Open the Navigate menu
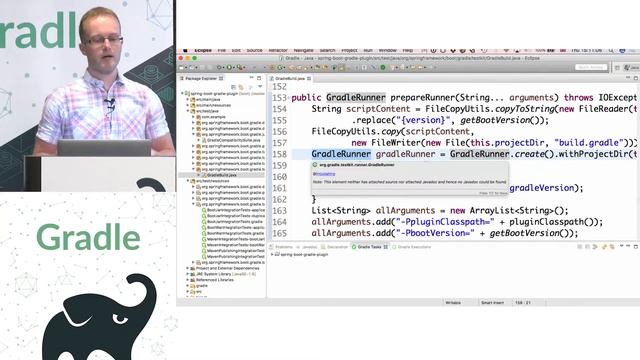 point(304,50)
